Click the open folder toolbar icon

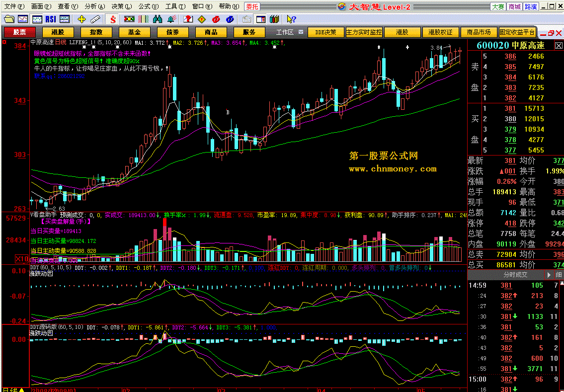pos(9,19)
